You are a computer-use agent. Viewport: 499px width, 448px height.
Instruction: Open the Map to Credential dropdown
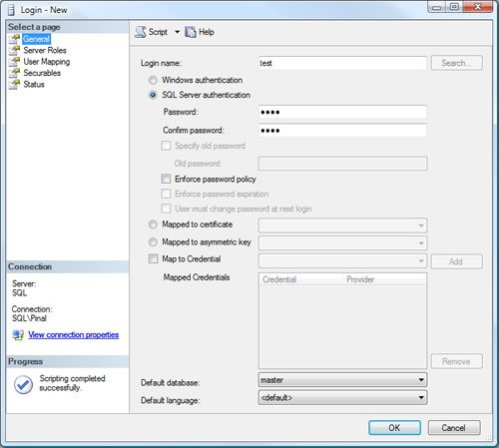pos(342,260)
